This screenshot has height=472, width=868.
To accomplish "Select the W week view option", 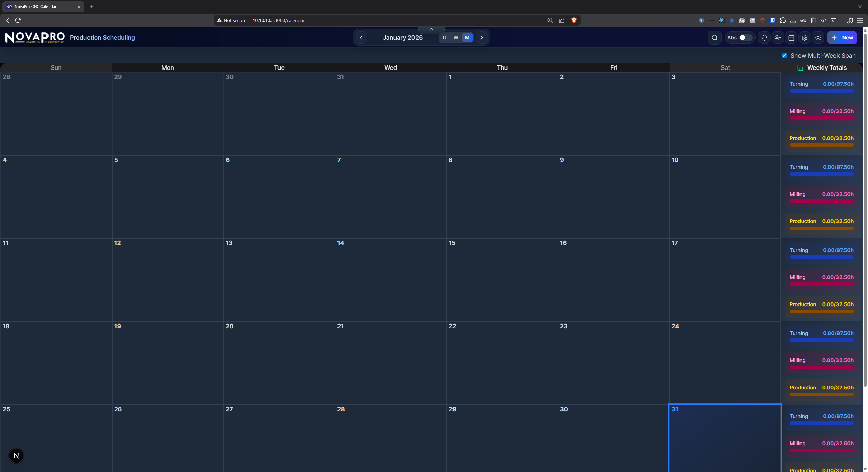I will tap(456, 37).
